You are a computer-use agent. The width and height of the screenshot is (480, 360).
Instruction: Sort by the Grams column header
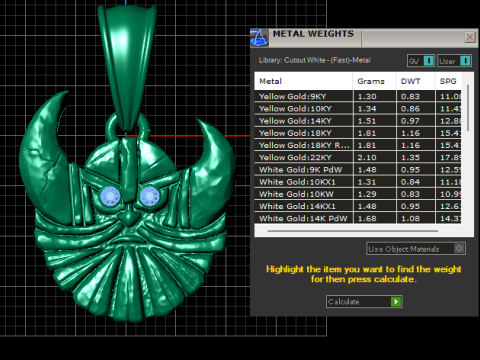pyautogui.click(x=374, y=81)
